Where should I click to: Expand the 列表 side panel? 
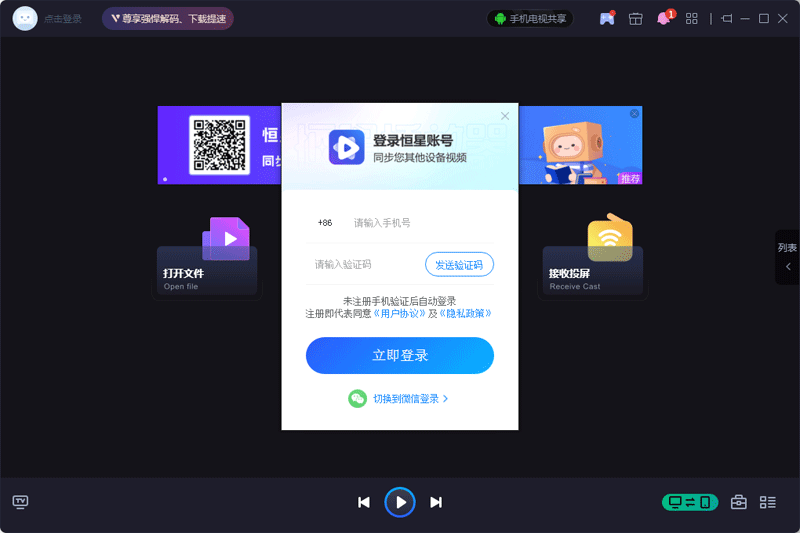[x=787, y=257]
